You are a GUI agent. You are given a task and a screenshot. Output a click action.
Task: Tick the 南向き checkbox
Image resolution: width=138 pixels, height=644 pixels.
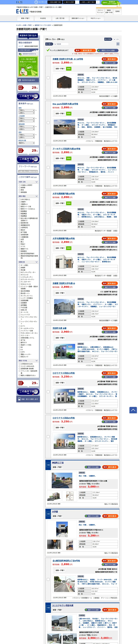[x=20, y=230]
